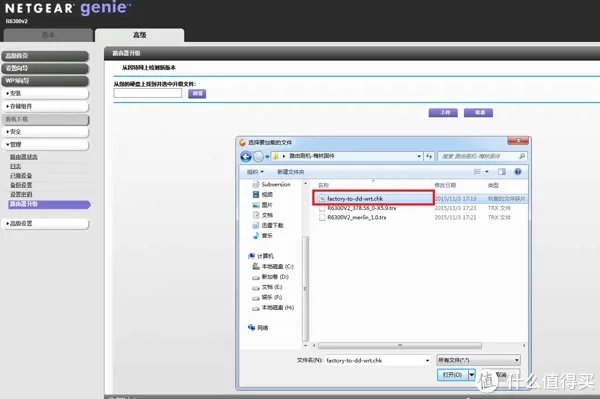Click the 取消 button on router page

[478, 112]
